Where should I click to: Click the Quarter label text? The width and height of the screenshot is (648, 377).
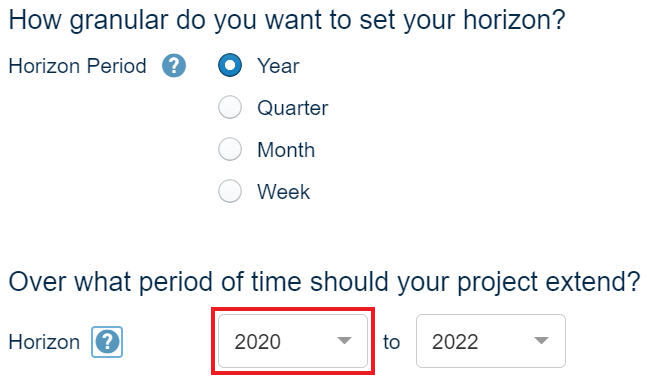(293, 108)
